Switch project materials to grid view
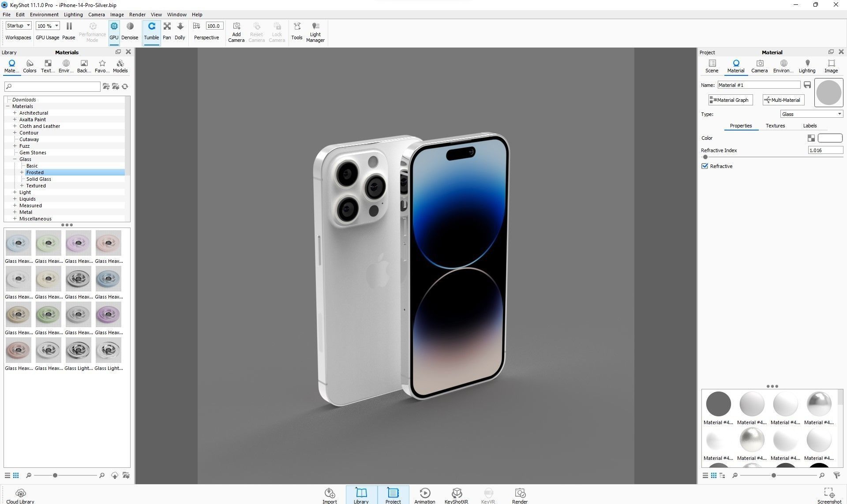The height and width of the screenshot is (504, 847). [714, 475]
